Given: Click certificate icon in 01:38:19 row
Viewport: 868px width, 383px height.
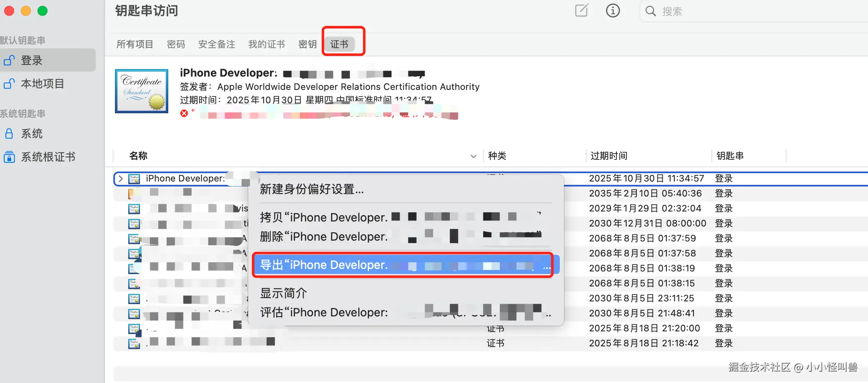Looking at the screenshot, I should (x=134, y=269).
